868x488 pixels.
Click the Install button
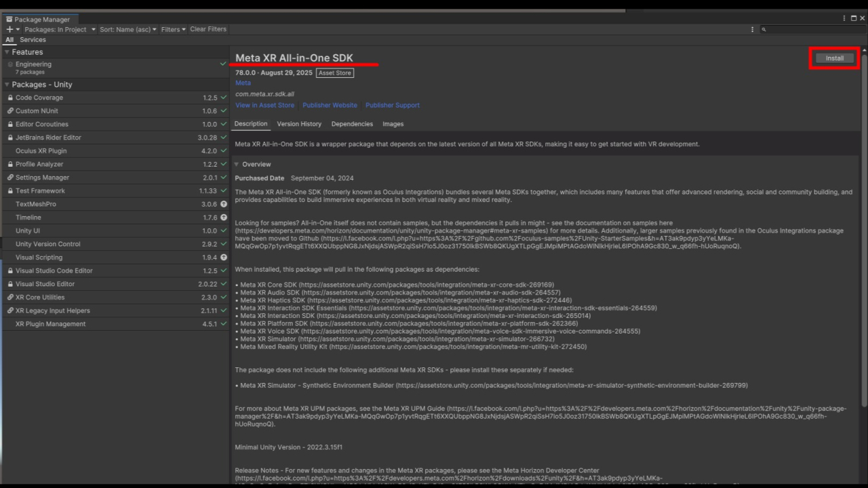point(834,58)
